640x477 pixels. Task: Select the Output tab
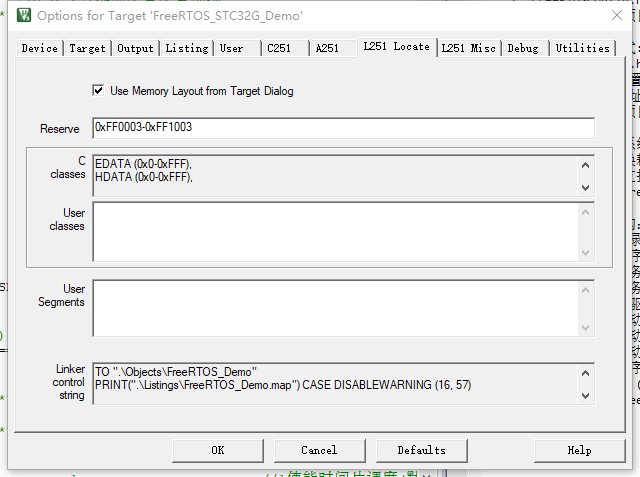pyautogui.click(x=136, y=48)
